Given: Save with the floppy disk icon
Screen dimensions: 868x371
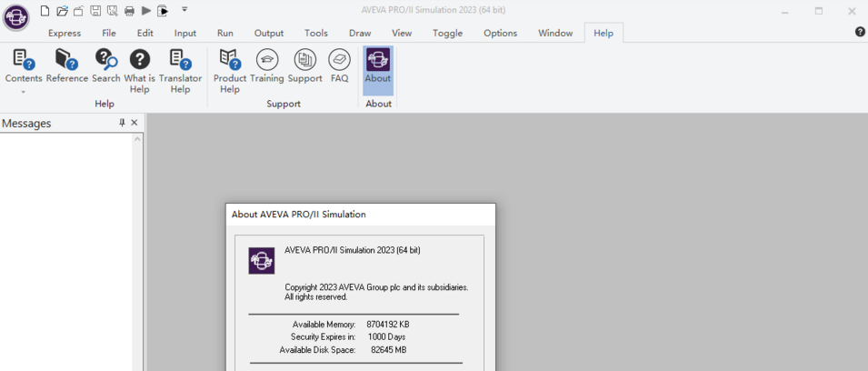Looking at the screenshot, I should pyautogui.click(x=95, y=10).
